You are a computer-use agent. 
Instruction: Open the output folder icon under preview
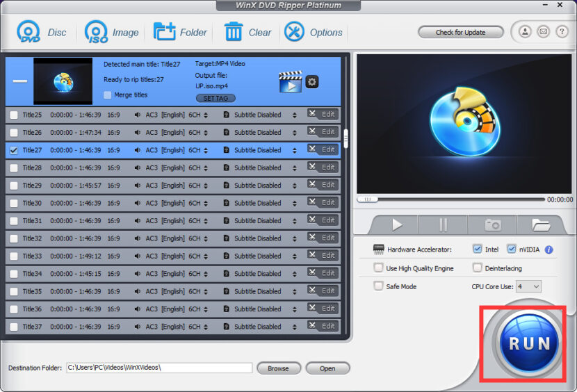[x=541, y=224]
